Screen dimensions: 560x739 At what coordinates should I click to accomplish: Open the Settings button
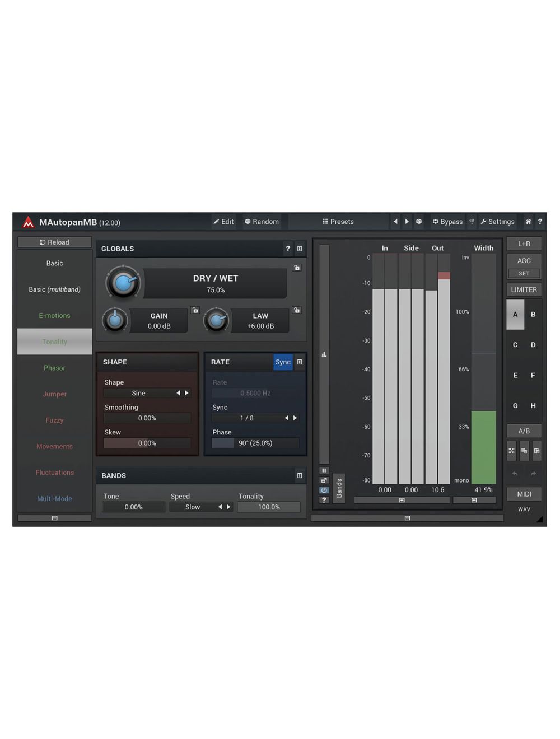pyautogui.click(x=497, y=222)
